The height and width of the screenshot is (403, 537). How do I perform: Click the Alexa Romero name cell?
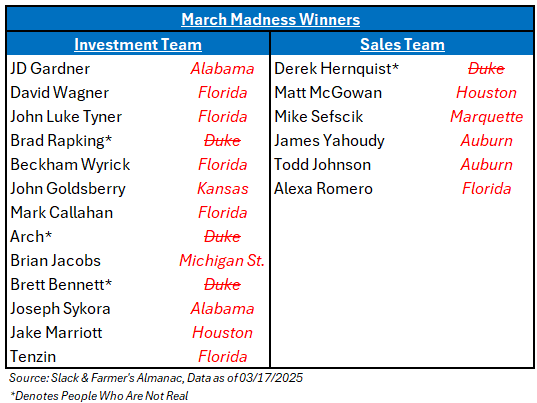[323, 189]
